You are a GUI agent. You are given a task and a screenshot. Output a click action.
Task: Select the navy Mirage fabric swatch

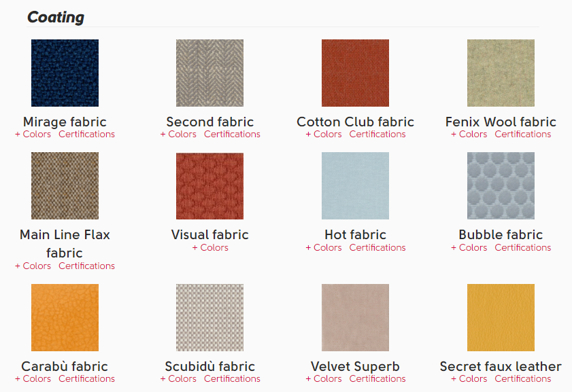pos(65,73)
